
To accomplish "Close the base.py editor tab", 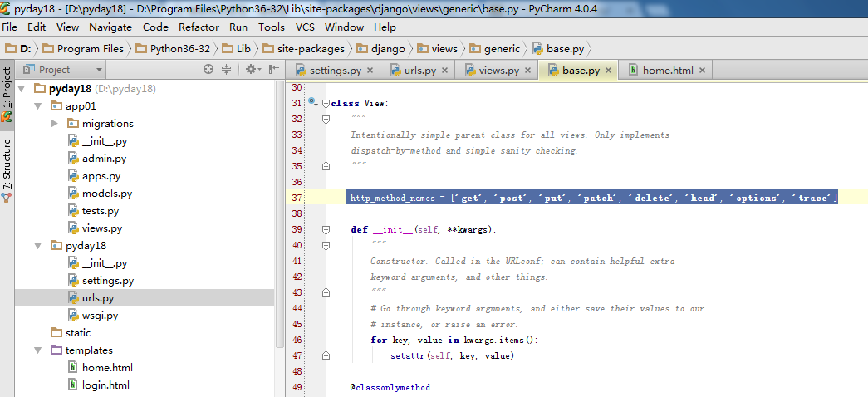I will [607, 71].
